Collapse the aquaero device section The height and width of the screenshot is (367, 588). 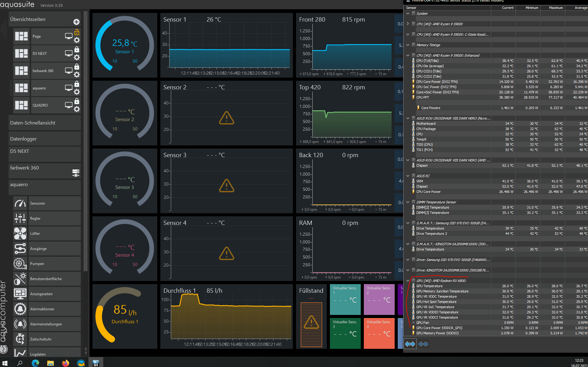click(45, 187)
